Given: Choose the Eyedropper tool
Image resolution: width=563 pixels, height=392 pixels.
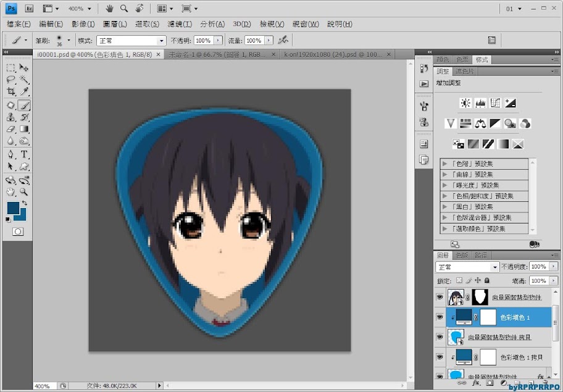Looking at the screenshot, I should pos(24,91).
